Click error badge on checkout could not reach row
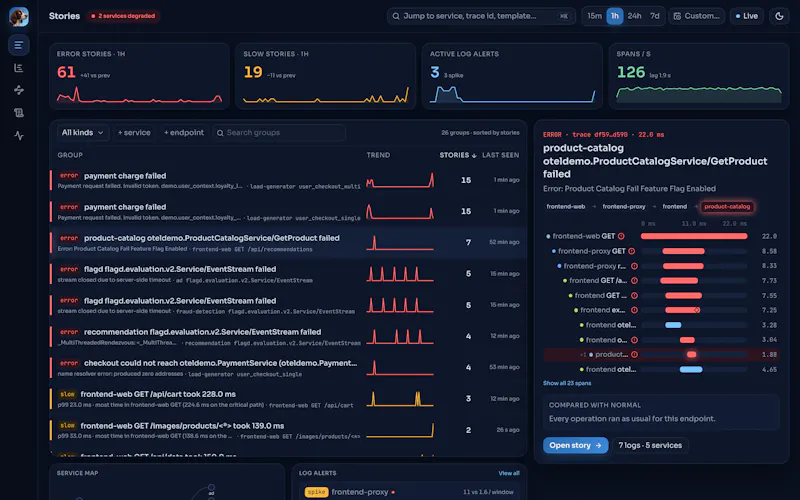Image resolution: width=800 pixels, height=500 pixels. pos(69,363)
